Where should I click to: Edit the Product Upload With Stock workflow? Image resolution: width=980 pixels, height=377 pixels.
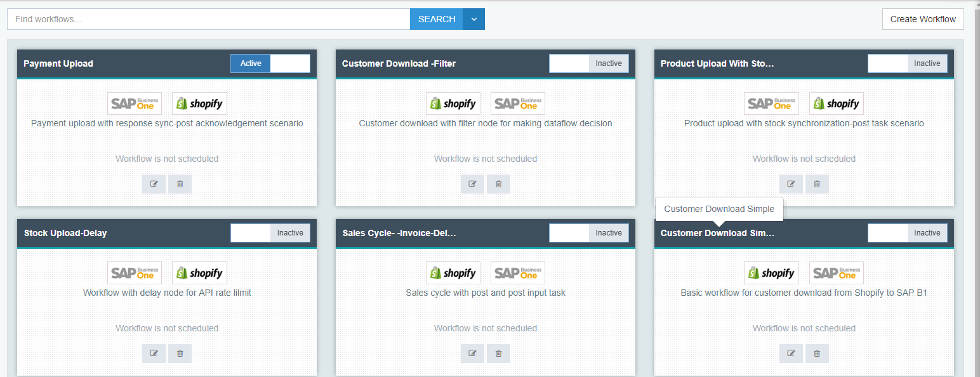click(791, 184)
